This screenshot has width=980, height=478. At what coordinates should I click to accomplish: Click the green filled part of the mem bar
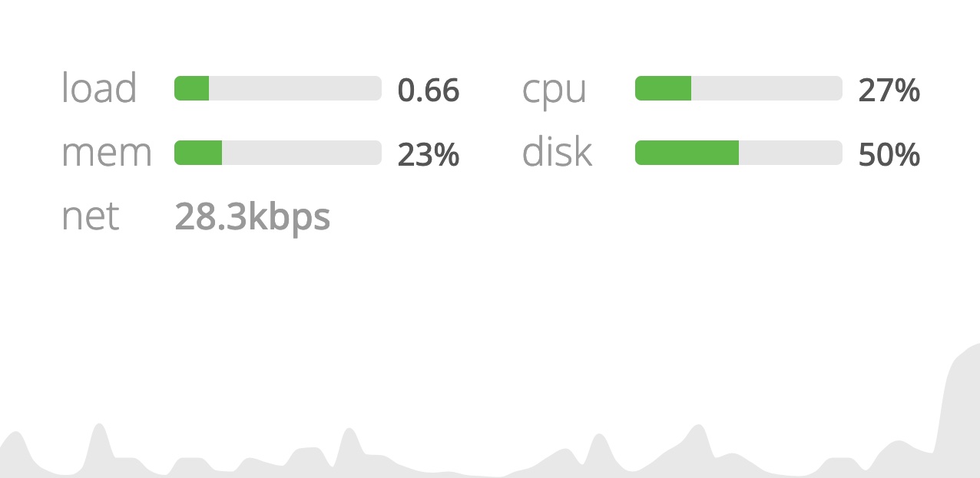click(198, 153)
